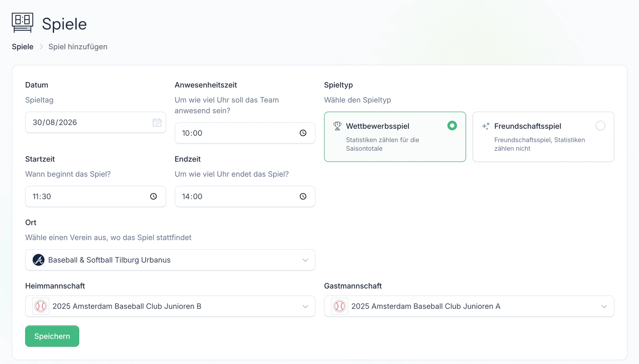Click the scoreboard icon next to Spiele heading

click(x=22, y=23)
